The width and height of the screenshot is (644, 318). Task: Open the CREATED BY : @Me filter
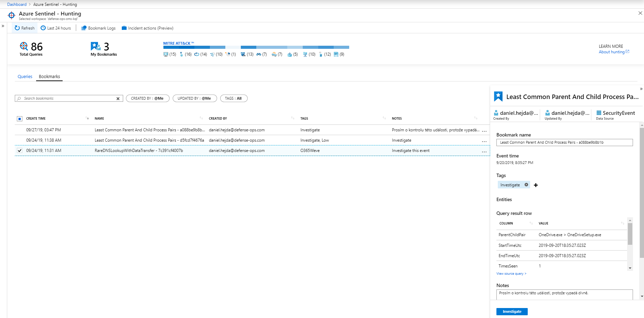click(148, 98)
